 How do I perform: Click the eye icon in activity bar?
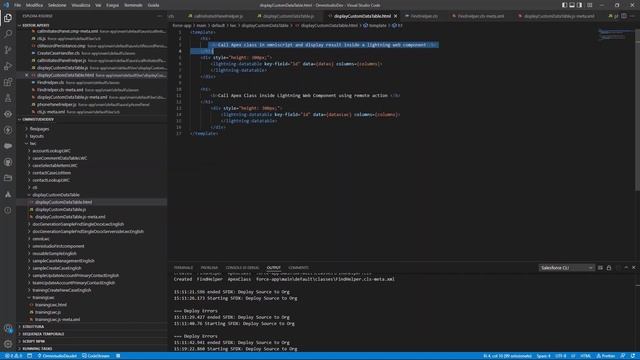click(8, 114)
